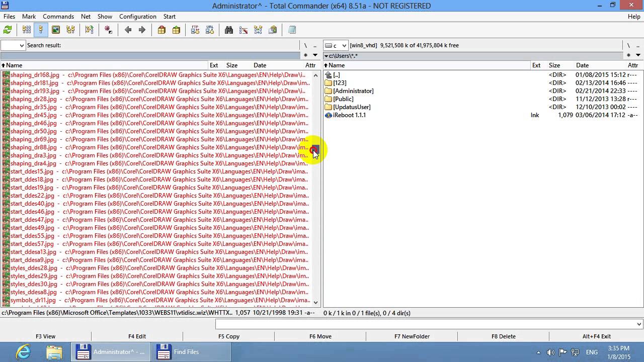Sort right panel by Ext column

536,65
